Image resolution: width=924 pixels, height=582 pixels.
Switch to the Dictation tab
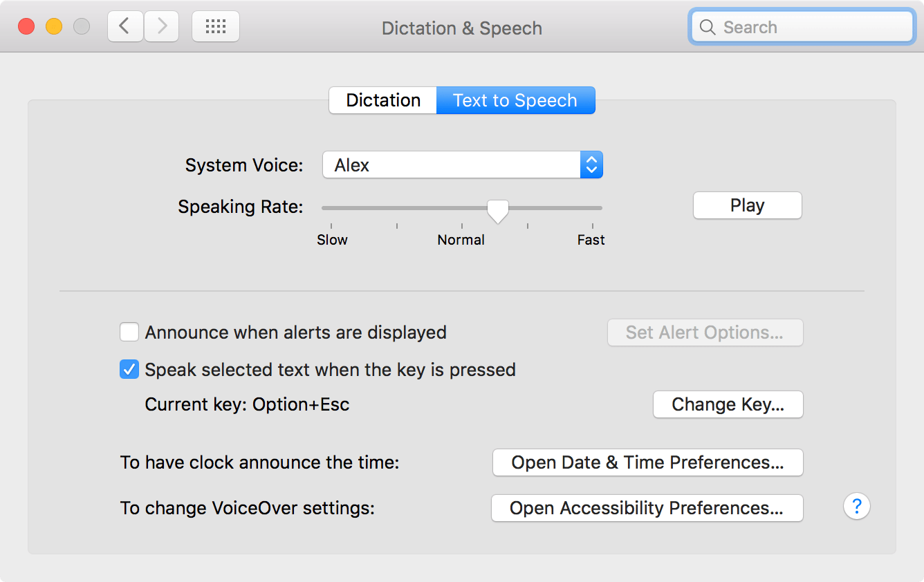point(382,100)
